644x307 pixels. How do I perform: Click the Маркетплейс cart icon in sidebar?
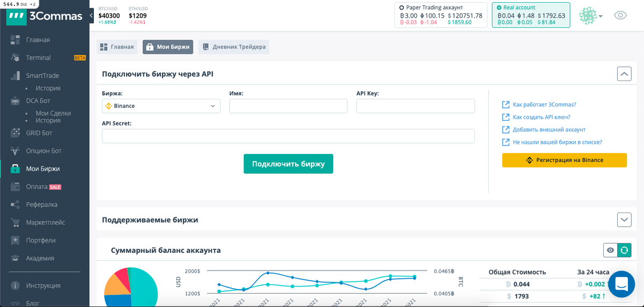coord(16,222)
